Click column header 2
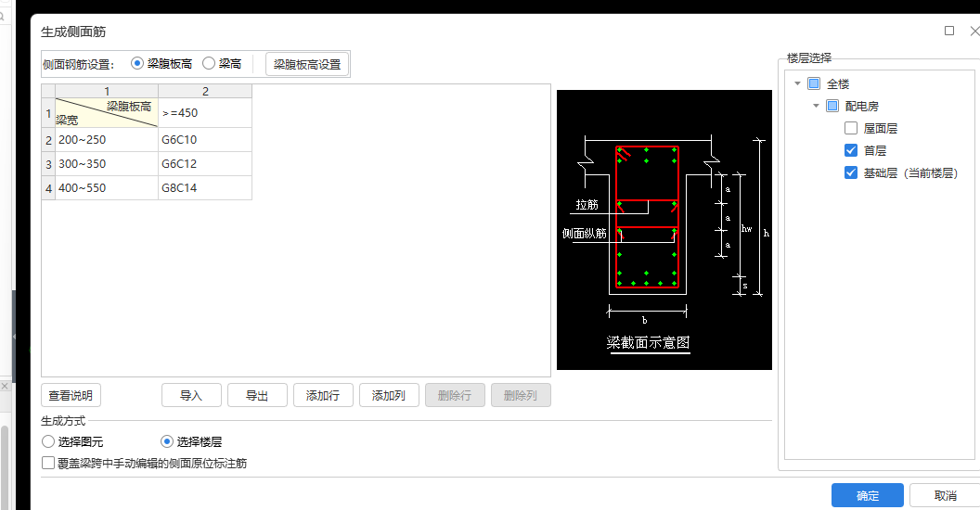The height and width of the screenshot is (510, 980). pyautogui.click(x=205, y=91)
